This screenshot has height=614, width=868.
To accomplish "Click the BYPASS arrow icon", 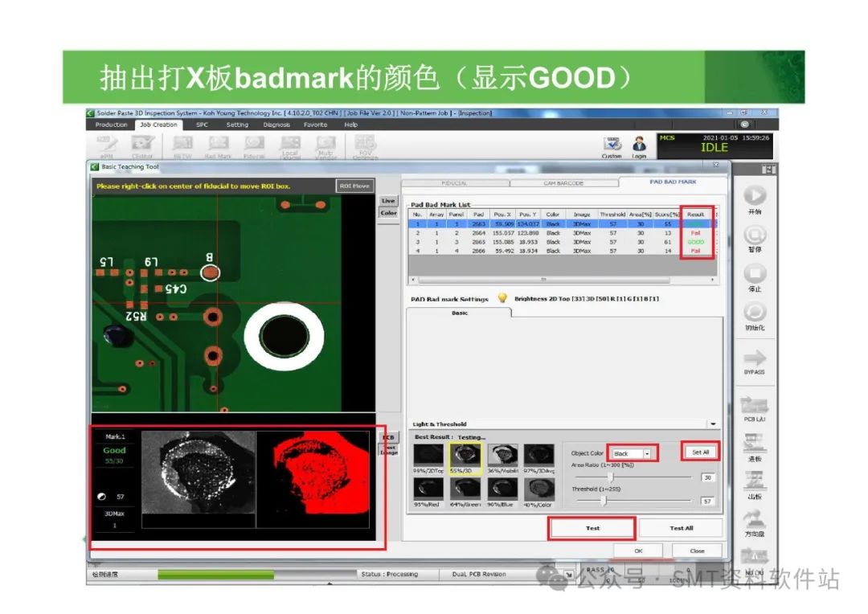I will click(755, 357).
